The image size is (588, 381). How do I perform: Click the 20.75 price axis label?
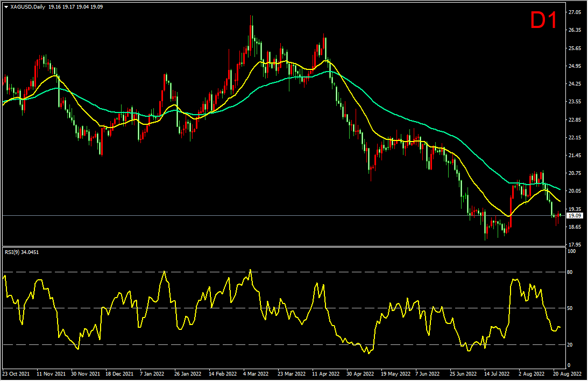tap(575, 173)
